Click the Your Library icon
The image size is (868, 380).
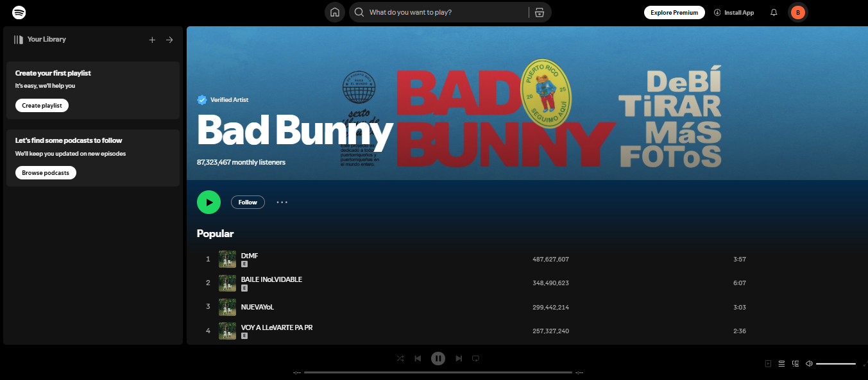[x=19, y=40]
